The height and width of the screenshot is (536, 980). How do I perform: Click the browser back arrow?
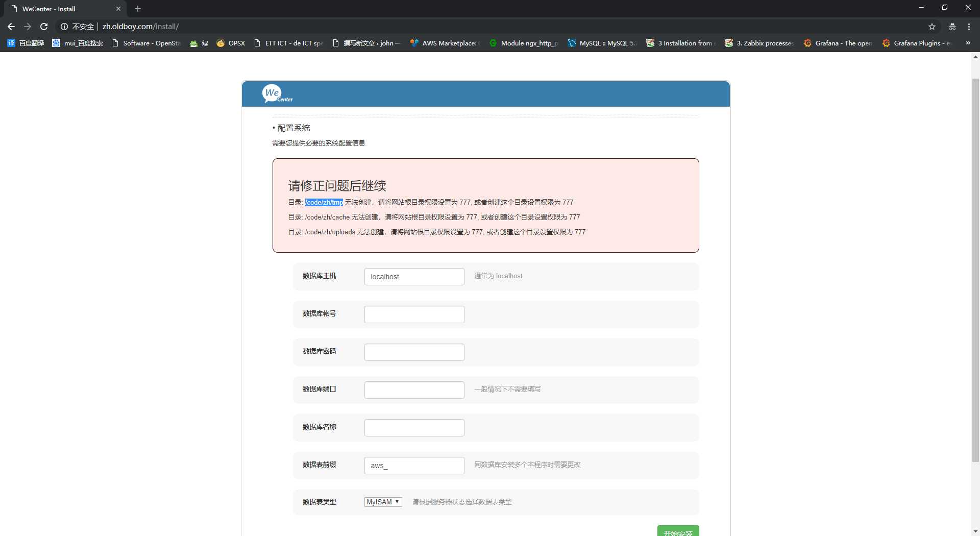[x=11, y=27]
